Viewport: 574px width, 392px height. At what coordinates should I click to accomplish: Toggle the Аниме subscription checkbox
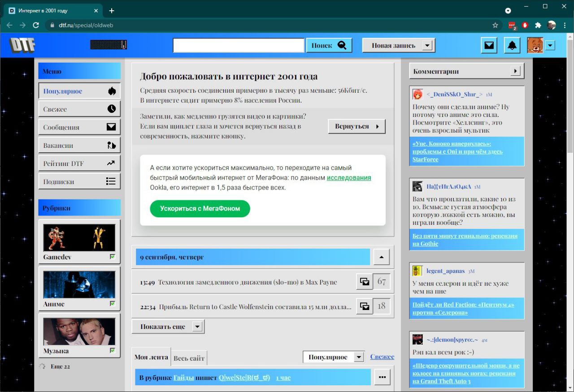(x=113, y=303)
